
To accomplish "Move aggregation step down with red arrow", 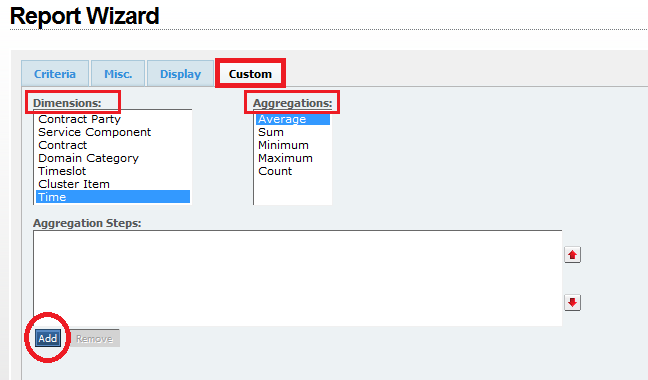I will click(x=572, y=302).
